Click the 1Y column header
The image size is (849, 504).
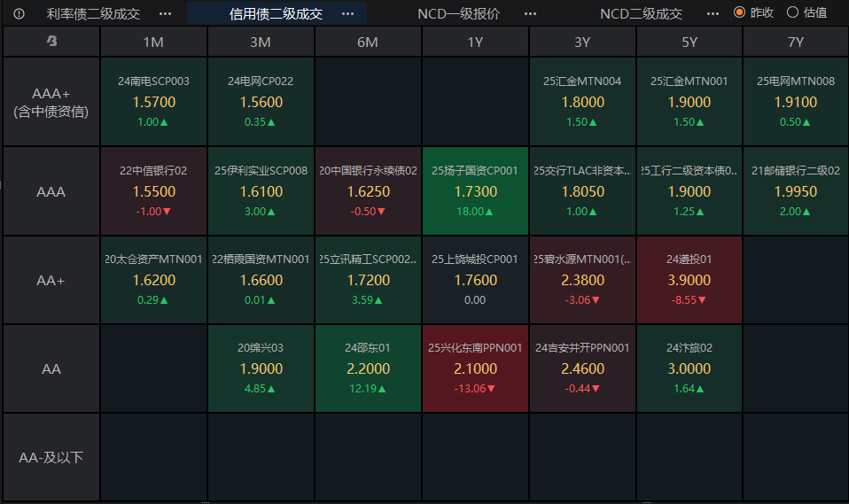pyautogui.click(x=475, y=42)
